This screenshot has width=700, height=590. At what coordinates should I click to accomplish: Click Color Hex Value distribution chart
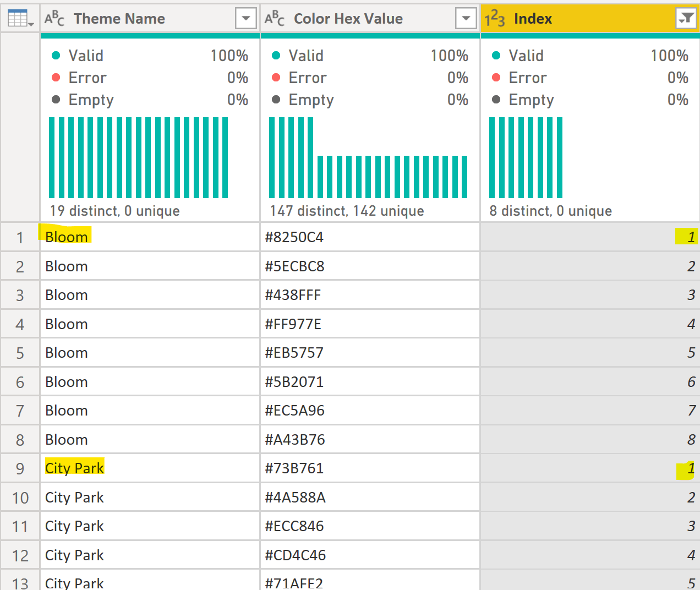pyautogui.click(x=368, y=157)
